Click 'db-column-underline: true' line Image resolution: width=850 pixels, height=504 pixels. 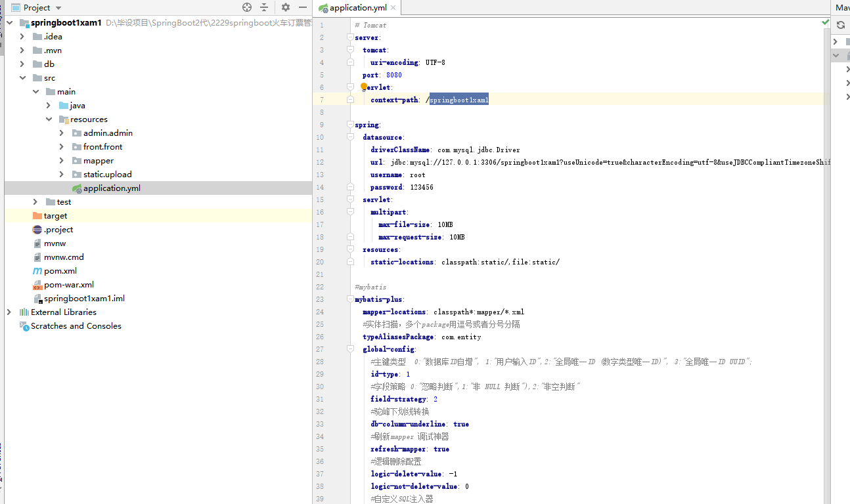tap(419, 424)
